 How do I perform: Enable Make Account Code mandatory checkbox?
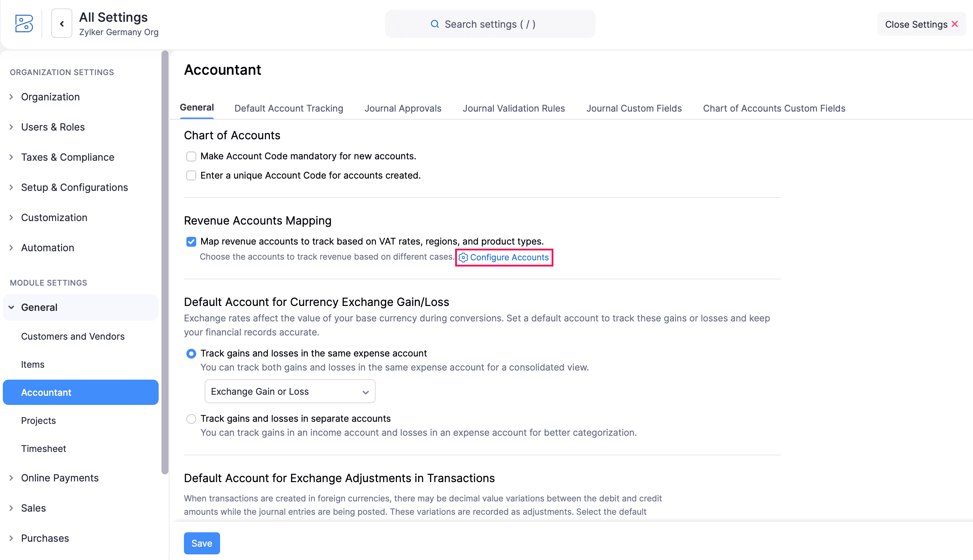(191, 156)
